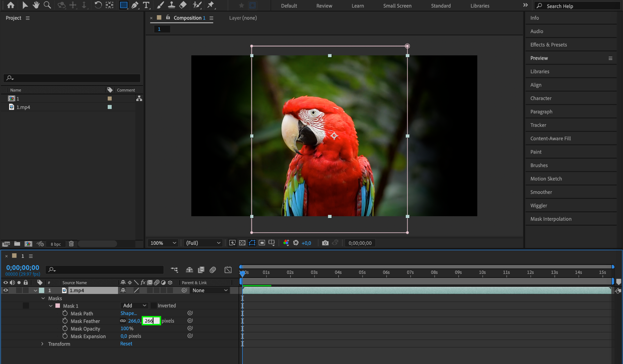The image size is (623, 364).
Task: Click Reset next to Transform
Action: click(126, 344)
